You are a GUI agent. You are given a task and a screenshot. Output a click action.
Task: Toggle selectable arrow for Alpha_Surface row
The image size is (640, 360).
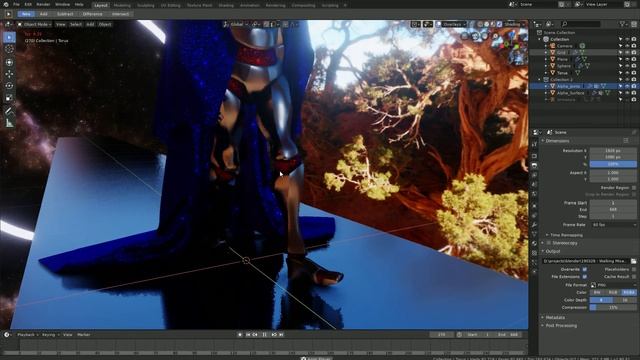tap(620, 93)
